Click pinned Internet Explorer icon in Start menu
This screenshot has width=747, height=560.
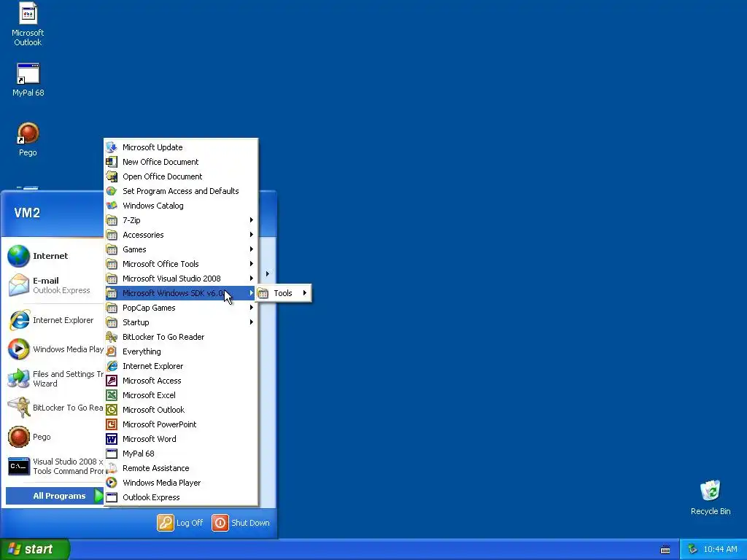coord(18,320)
